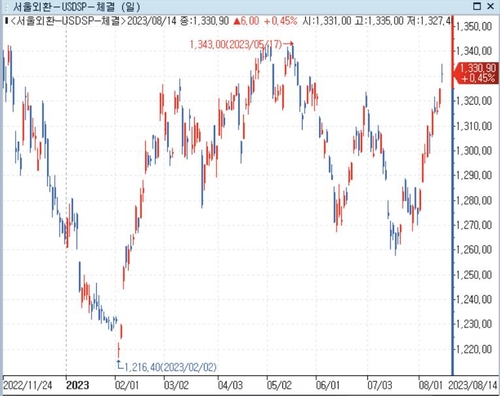Click the 08/01 date axis label
Screen dimensions: 500x396
click(x=431, y=385)
